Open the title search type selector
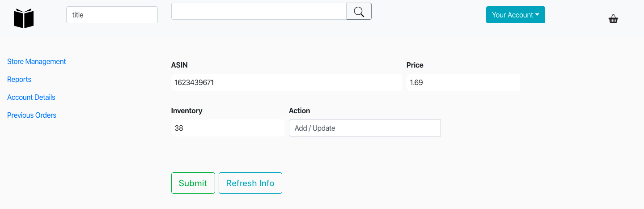644x209 pixels. click(112, 15)
